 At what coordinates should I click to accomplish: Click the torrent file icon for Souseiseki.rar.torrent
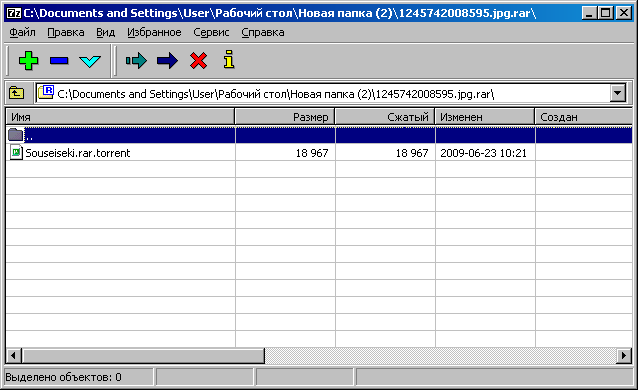[x=16, y=152]
